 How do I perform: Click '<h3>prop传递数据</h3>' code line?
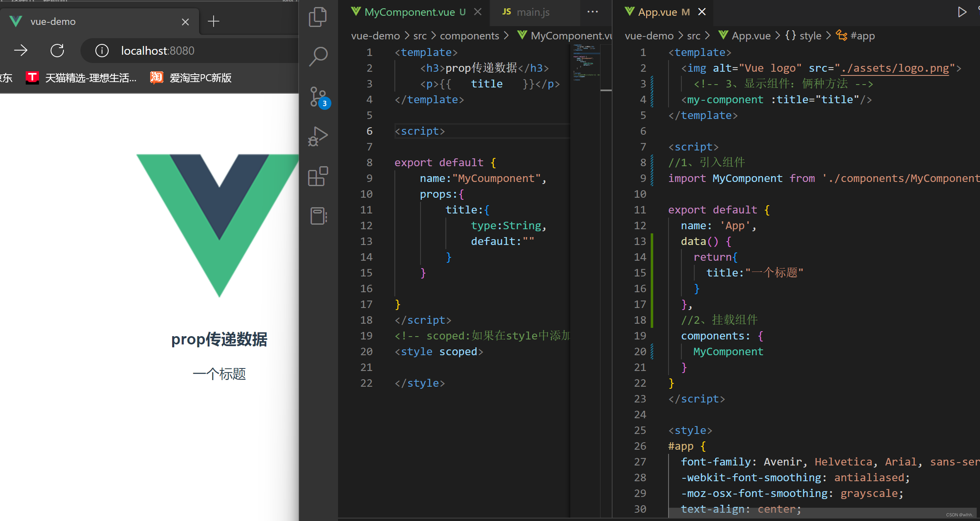coord(484,68)
